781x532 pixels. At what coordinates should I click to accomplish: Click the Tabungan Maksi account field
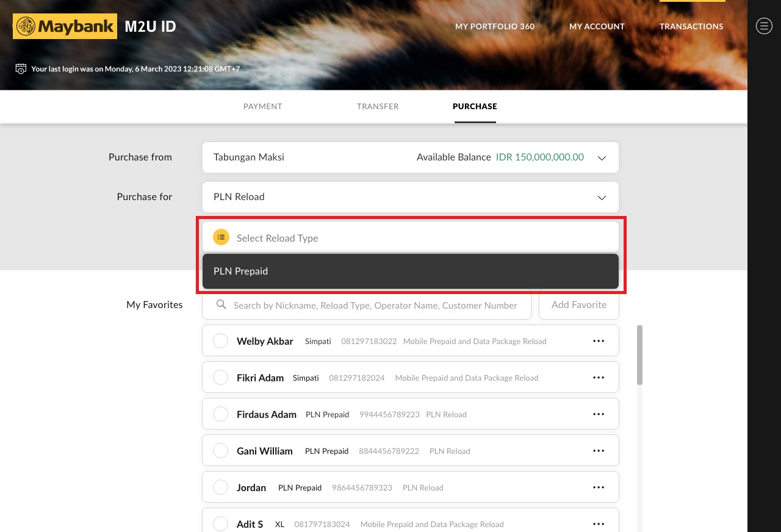pyautogui.click(x=411, y=157)
